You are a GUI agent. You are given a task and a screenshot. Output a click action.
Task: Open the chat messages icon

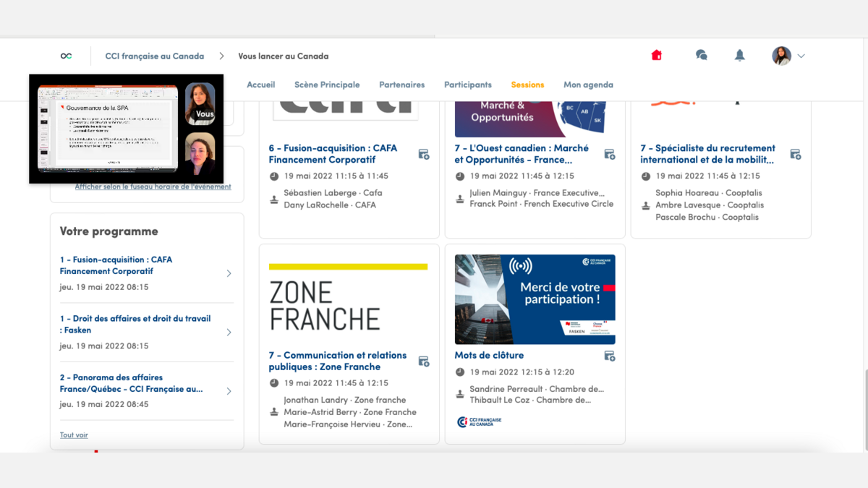[x=701, y=56]
